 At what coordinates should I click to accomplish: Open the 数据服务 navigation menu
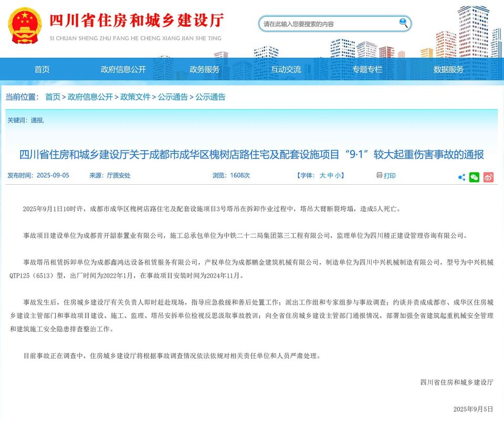click(449, 69)
